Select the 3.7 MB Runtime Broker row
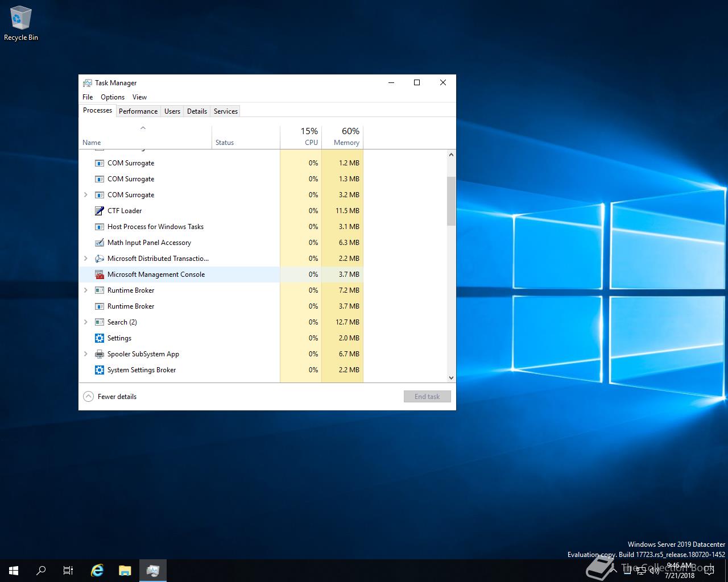This screenshot has width=728, height=582. (x=221, y=306)
